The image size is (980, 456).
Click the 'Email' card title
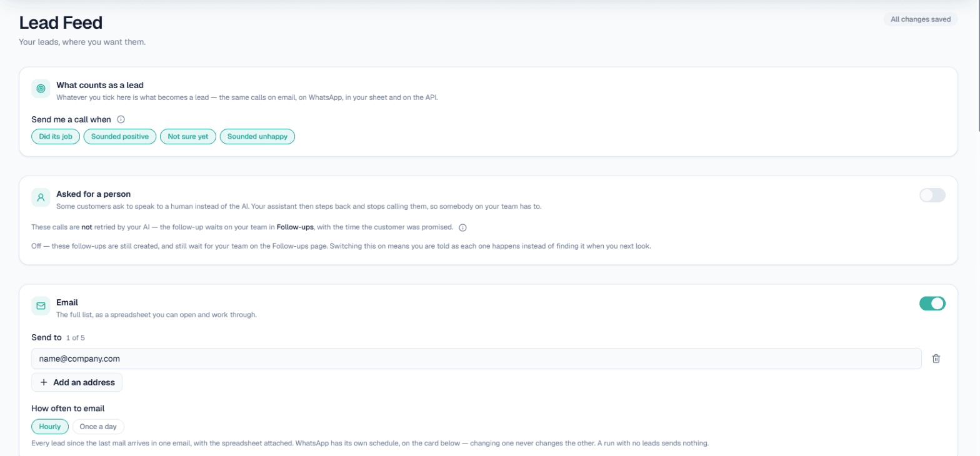coord(67,302)
